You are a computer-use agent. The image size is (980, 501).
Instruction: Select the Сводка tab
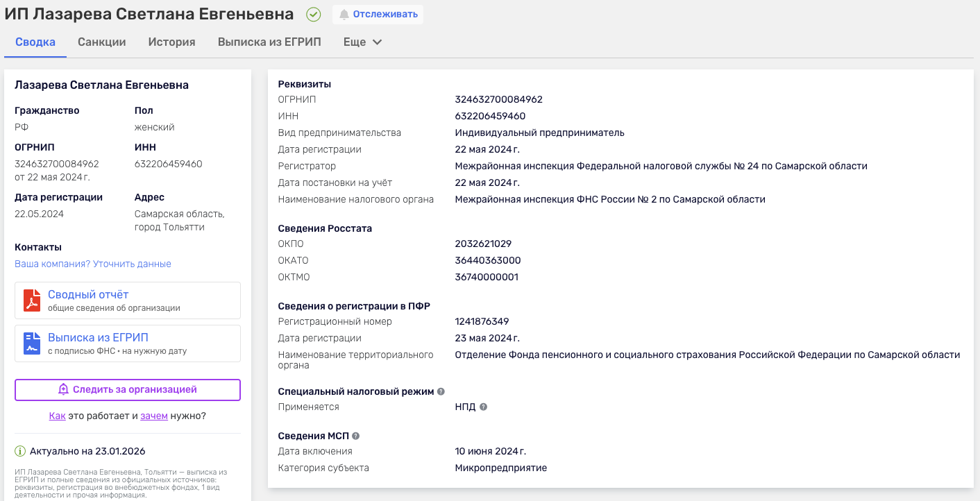pos(35,42)
